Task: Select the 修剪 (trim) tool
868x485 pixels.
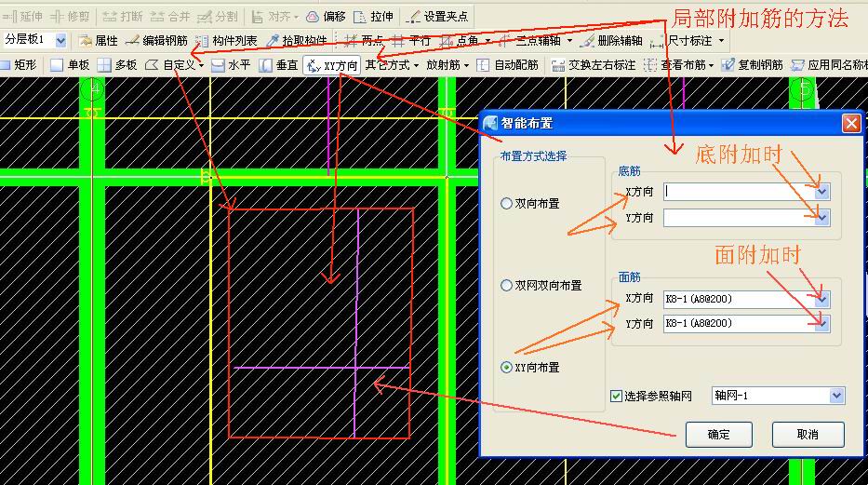Action: [x=70, y=17]
